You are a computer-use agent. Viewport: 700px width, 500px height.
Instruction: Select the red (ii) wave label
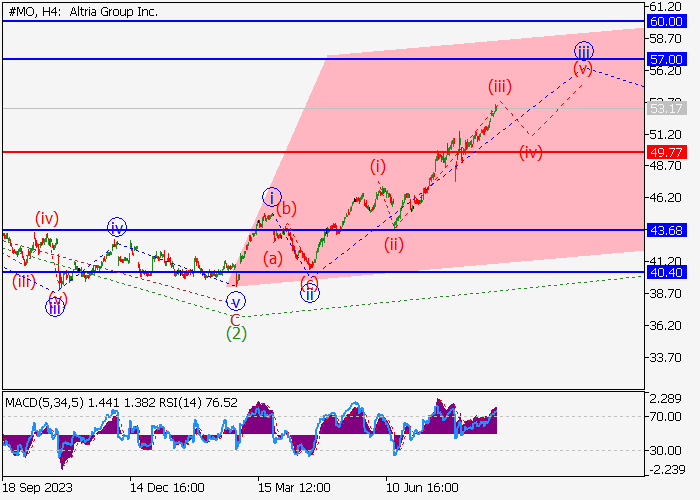[394, 245]
